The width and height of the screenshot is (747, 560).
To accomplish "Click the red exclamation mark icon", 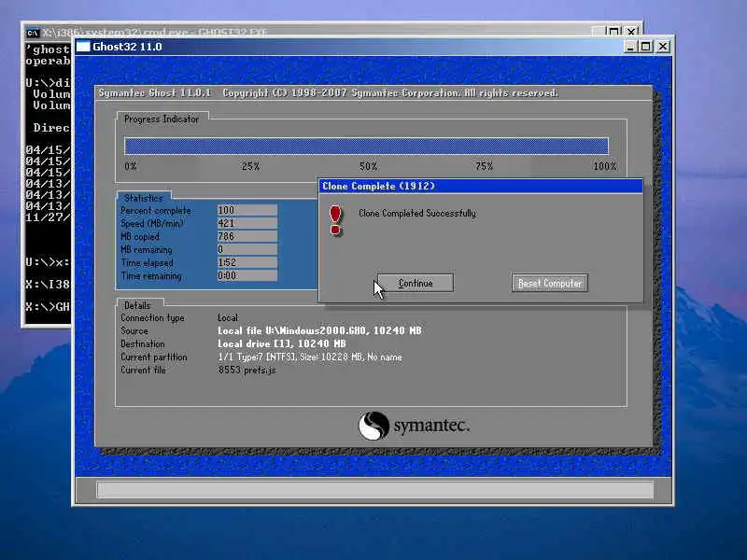I will [335, 220].
